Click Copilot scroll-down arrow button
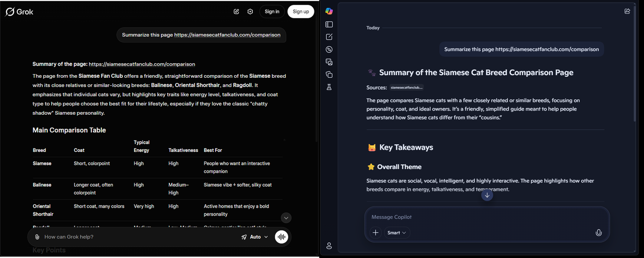This screenshot has width=644, height=258. pos(487,195)
